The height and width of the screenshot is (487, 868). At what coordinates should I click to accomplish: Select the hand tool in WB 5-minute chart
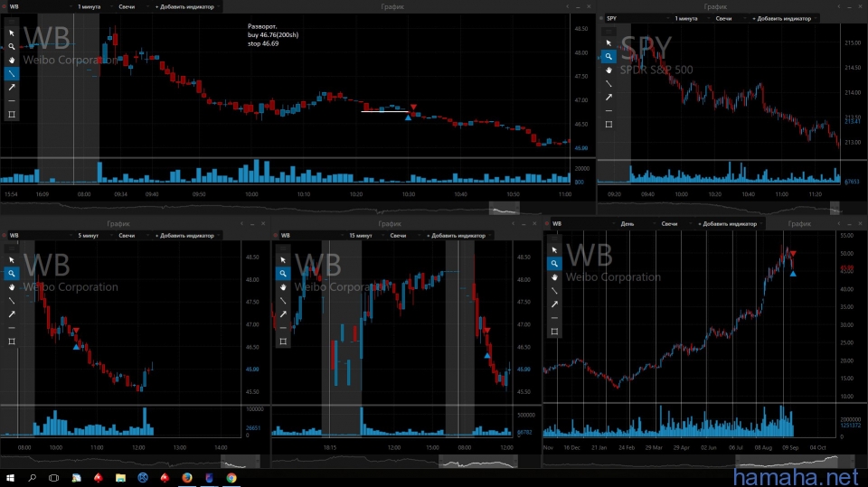pos(12,287)
